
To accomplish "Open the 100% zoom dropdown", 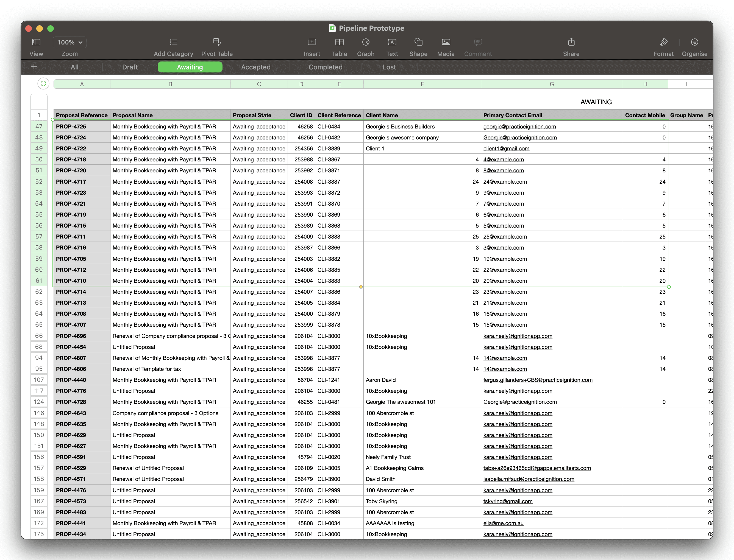I will pyautogui.click(x=70, y=42).
